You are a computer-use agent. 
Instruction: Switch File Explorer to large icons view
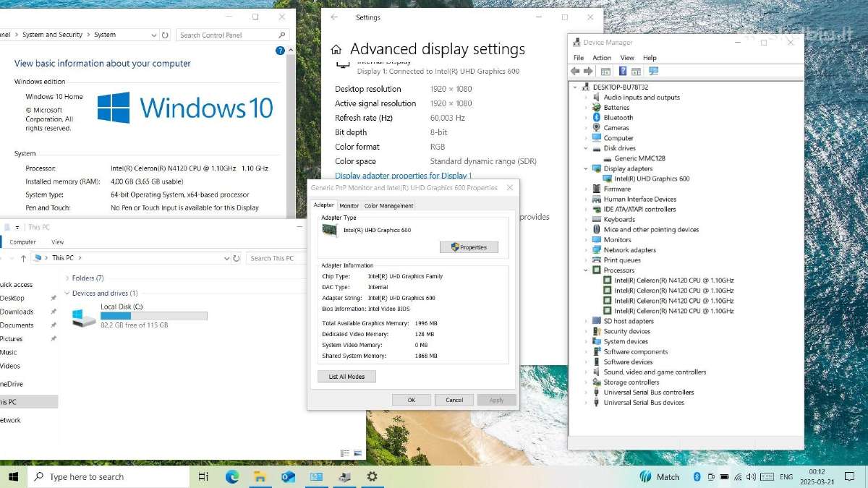click(x=358, y=453)
